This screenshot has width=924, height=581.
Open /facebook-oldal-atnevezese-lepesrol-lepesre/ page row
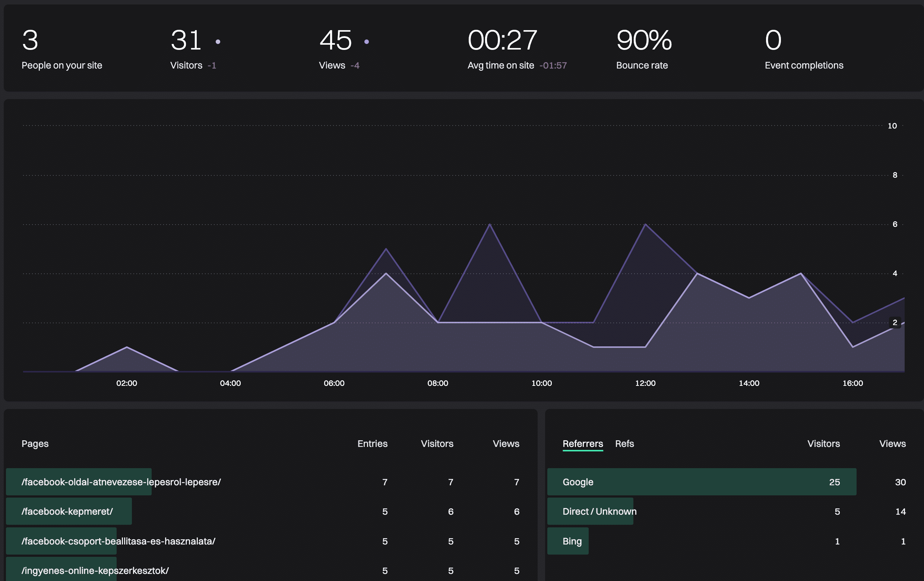point(270,482)
